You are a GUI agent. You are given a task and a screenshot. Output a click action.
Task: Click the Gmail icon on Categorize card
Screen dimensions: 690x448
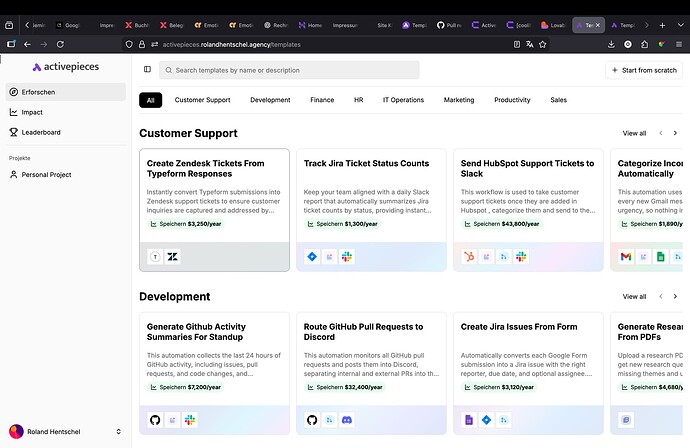click(x=626, y=257)
